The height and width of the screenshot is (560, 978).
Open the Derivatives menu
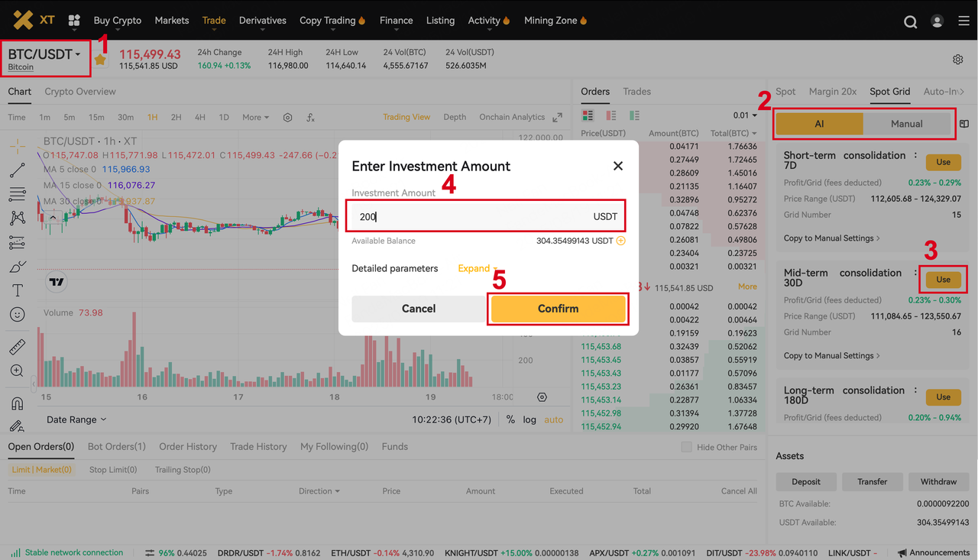pyautogui.click(x=262, y=21)
